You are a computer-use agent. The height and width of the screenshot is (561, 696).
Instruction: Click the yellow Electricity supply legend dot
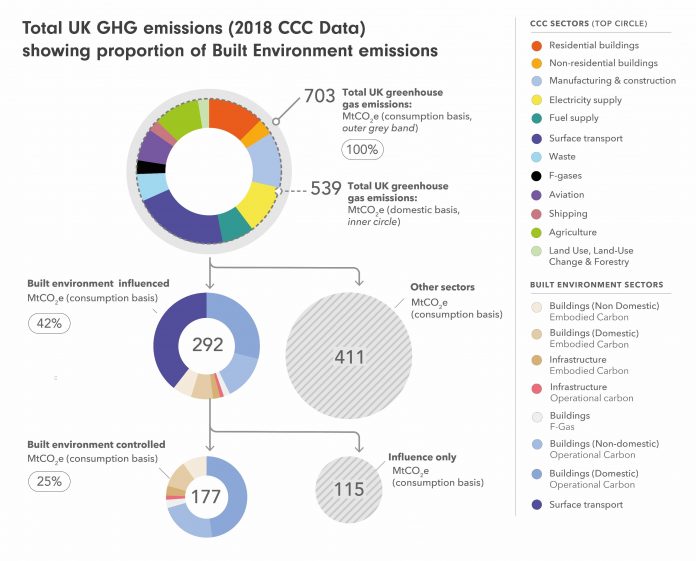pos(537,100)
